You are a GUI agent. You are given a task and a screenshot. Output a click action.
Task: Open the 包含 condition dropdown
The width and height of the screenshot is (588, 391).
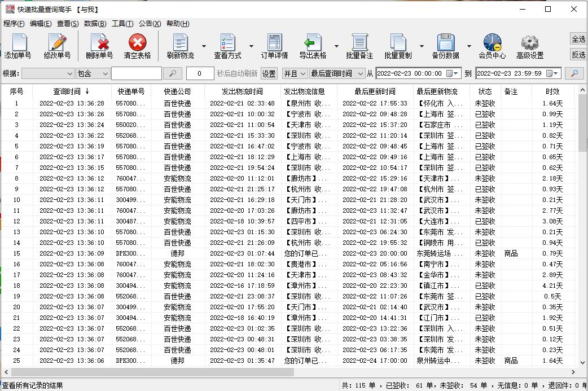[92, 73]
